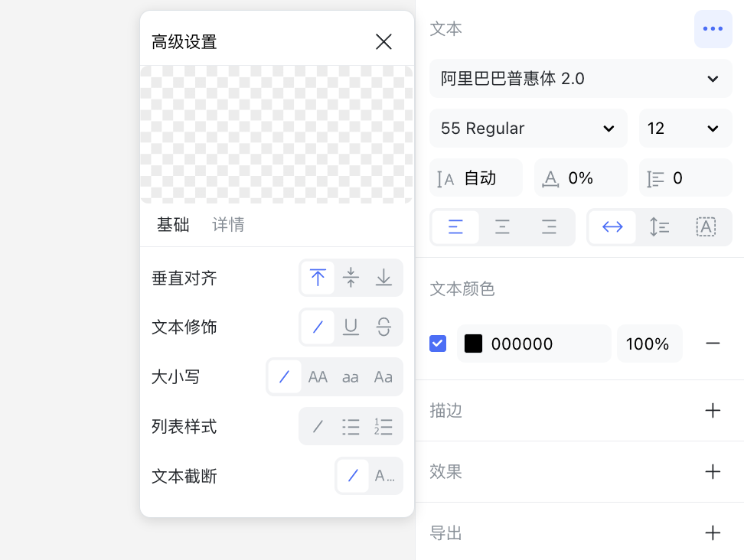This screenshot has width=744, height=560.
Task: Click the transparent checkerboard preview area
Action: coord(276,135)
